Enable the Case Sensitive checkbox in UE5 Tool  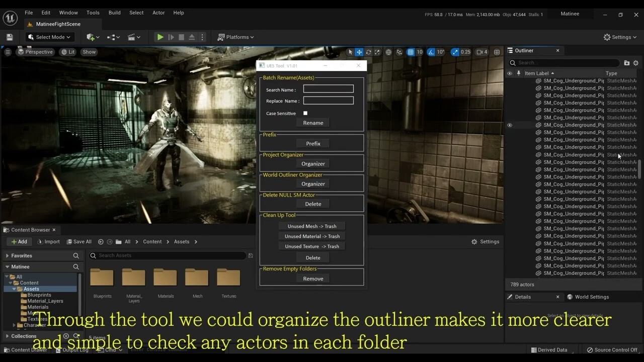tap(305, 113)
